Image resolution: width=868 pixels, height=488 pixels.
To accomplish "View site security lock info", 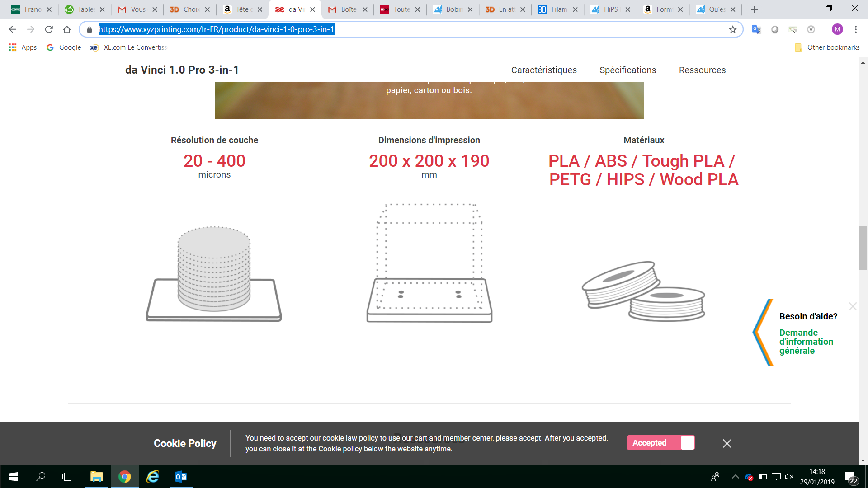I will pyautogui.click(x=90, y=29).
